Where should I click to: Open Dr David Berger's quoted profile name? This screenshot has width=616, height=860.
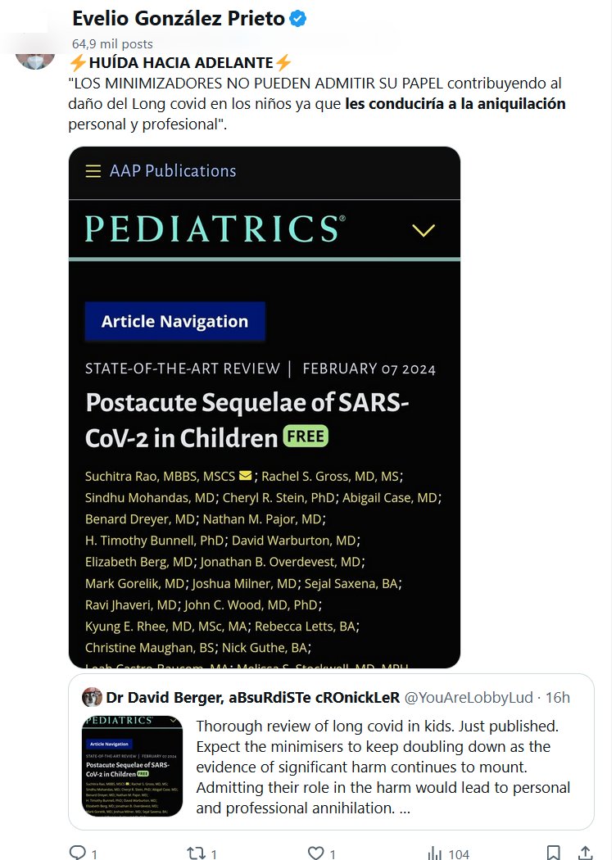[252, 698]
